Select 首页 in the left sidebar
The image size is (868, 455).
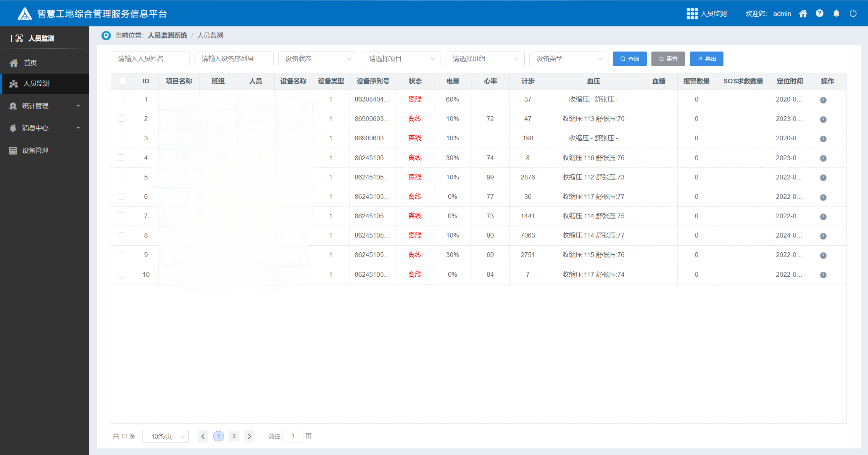click(x=30, y=62)
